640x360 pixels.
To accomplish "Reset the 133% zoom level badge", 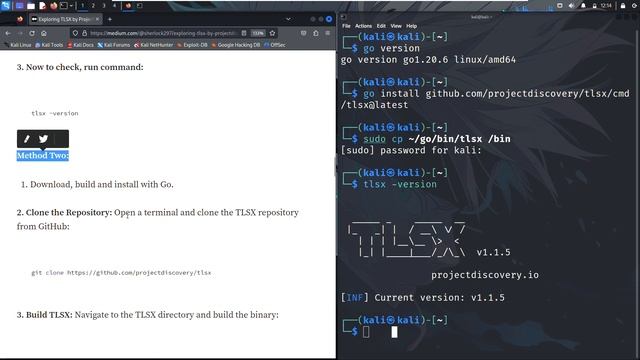I will pos(258,33).
